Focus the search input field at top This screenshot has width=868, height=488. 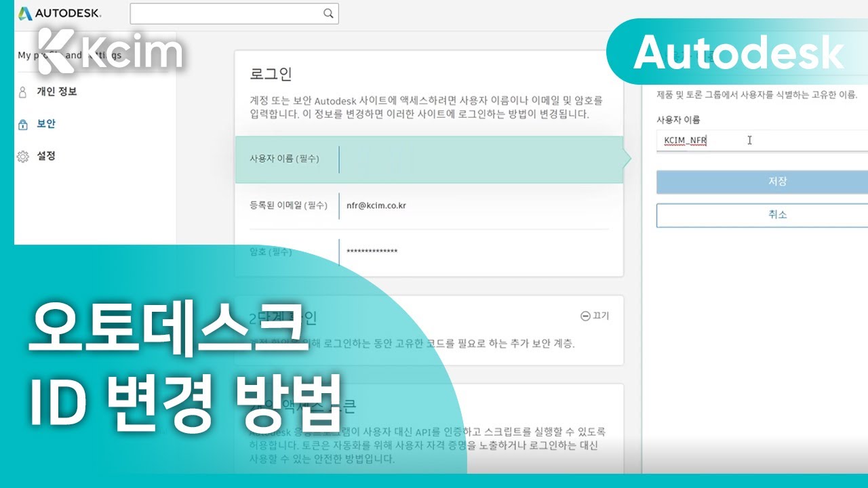(x=234, y=14)
